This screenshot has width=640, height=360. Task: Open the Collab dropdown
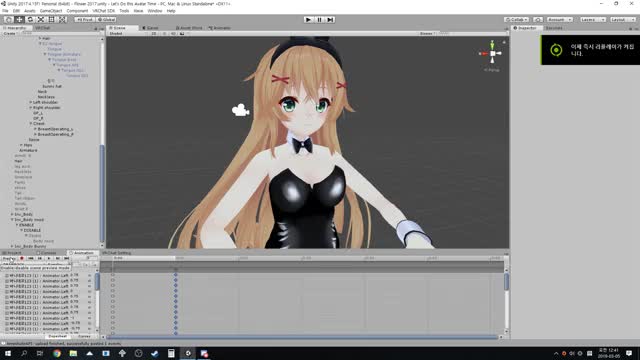click(x=517, y=20)
